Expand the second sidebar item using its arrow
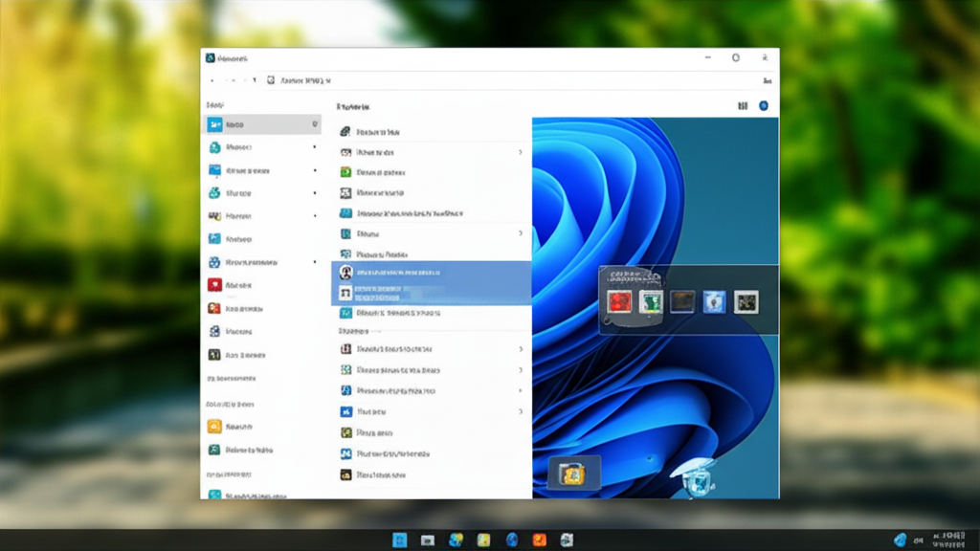 coord(315,147)
